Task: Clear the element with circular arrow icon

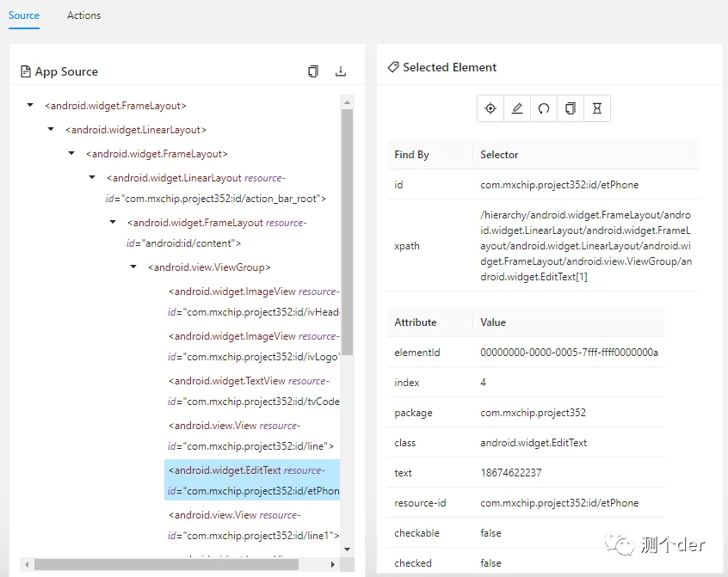Action: tap(544, 108)
